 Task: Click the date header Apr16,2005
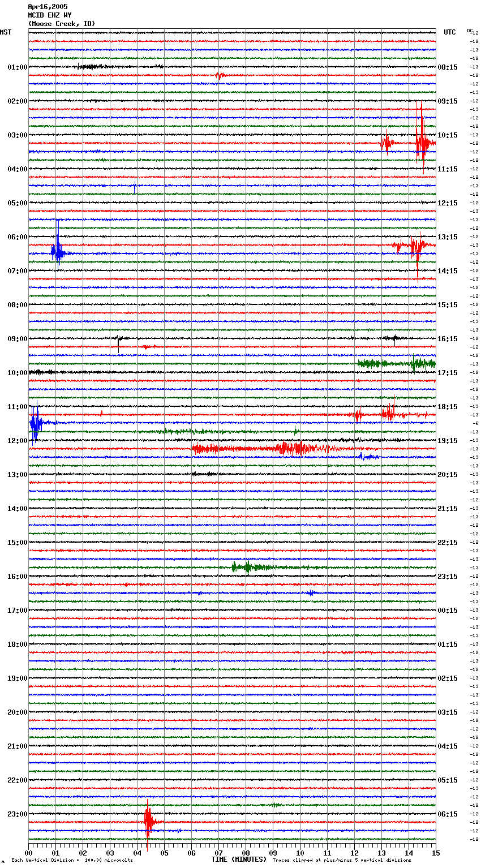click(48, 7)
